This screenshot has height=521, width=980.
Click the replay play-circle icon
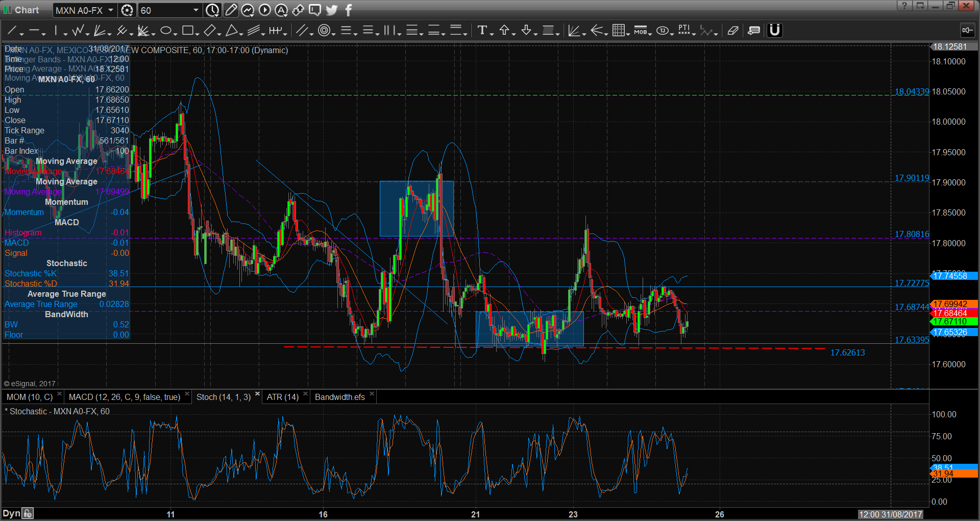tap(264, 10)
